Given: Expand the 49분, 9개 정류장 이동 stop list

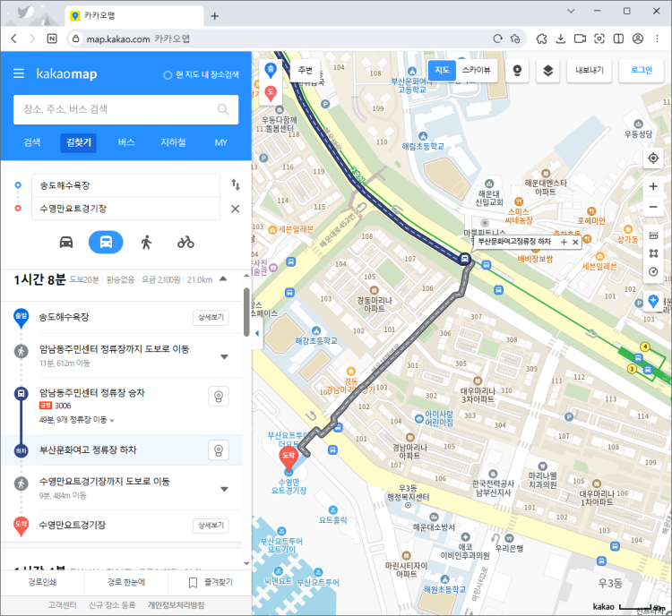Looking at the screenshot, I should [113, 420].
